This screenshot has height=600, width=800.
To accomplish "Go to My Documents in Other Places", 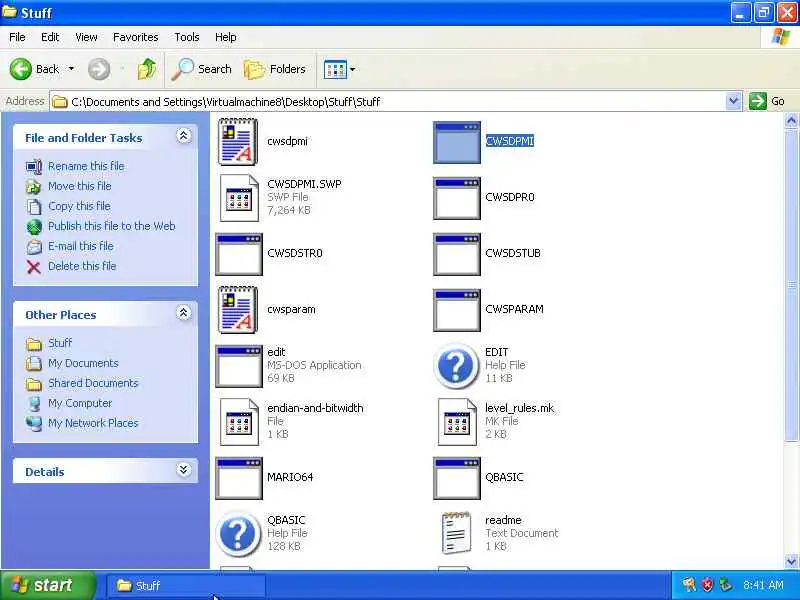I will click(83, 363).
